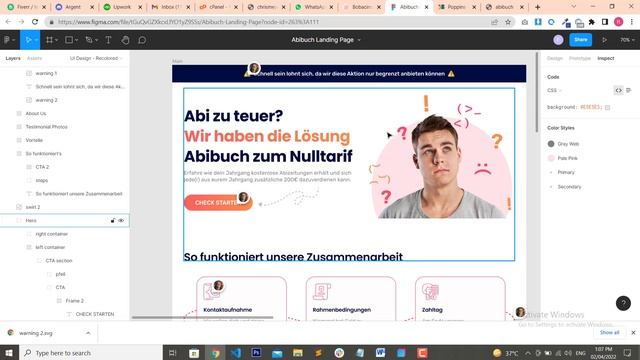
Task: Click the Grey Web color style swatch
Action: tap(551, 144)
